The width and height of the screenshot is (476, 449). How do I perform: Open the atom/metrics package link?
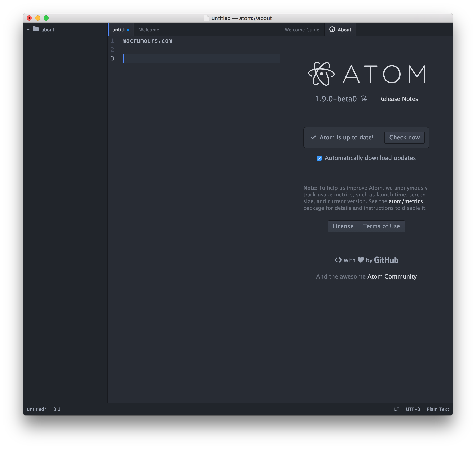(x=406, y=201)
